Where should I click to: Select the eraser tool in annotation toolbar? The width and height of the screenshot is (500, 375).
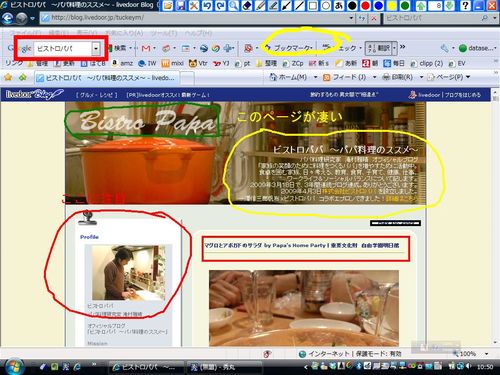click(247, 6)
